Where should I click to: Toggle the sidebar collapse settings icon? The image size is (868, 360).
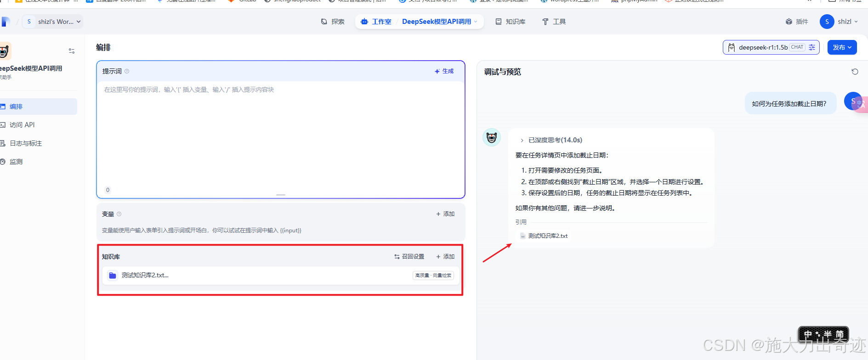(x=72, y=51)
